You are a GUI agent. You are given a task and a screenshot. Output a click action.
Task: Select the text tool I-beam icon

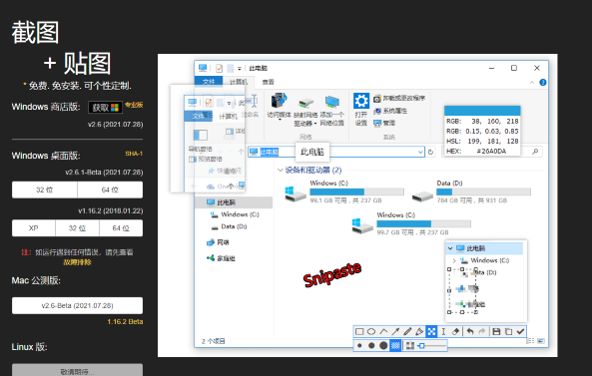444,332
